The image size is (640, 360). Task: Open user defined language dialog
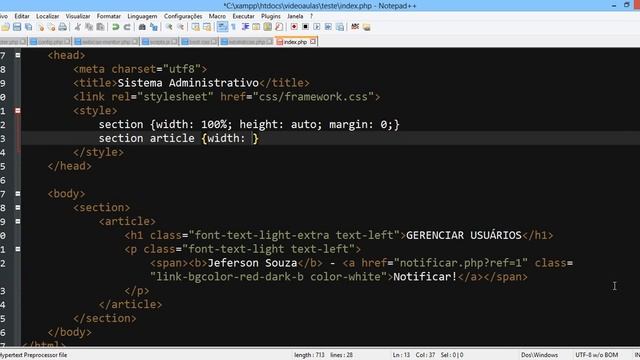click(x=256, y=27)
